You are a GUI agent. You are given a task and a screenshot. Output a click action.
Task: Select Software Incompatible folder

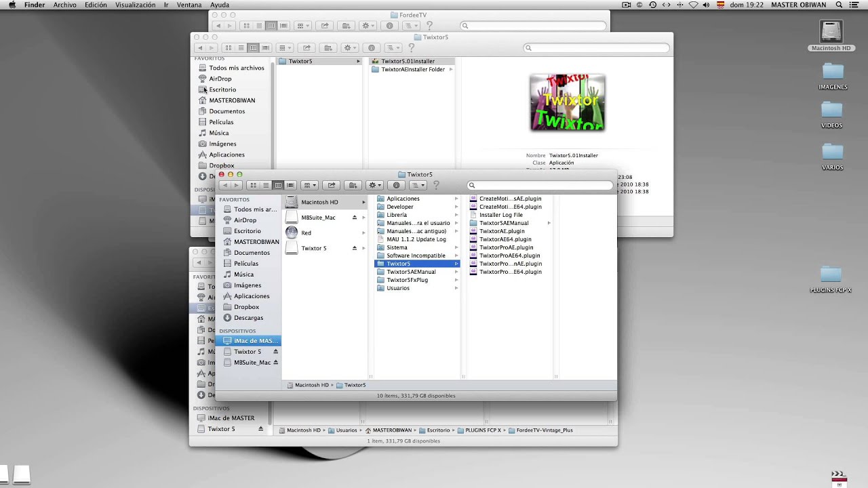point(416,256)
